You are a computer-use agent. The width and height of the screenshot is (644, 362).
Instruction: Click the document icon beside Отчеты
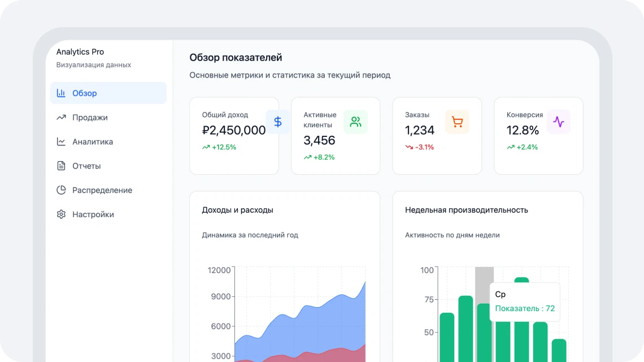tap(61, 166)
